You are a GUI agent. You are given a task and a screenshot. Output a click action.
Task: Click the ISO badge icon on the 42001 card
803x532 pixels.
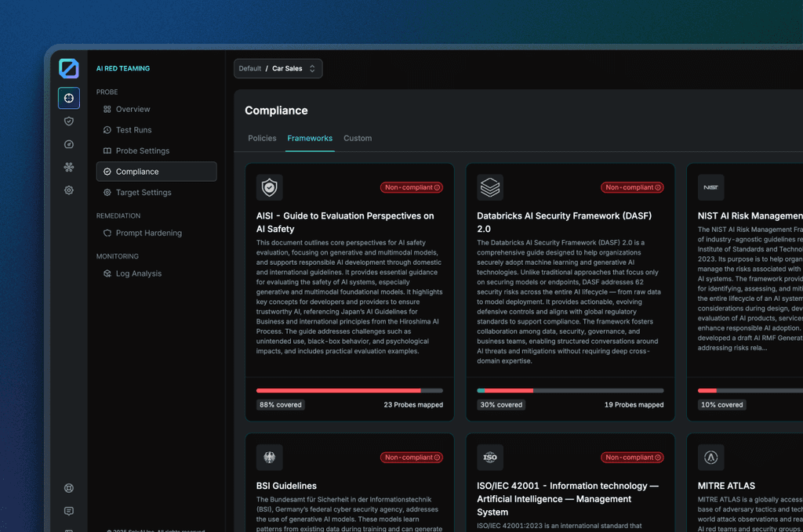click(x=489, y=458)
